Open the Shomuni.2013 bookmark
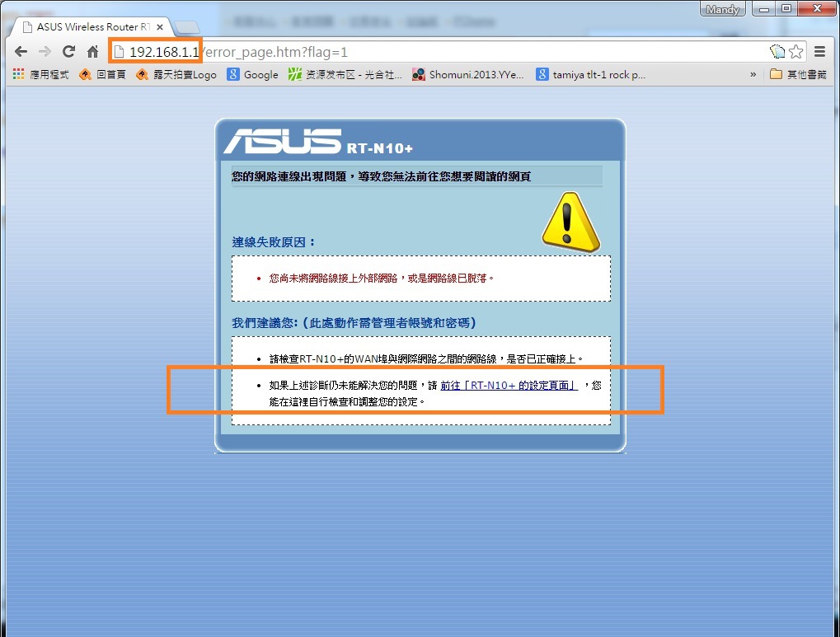The height and width of the screenshot is (637, 840). click(x=467, y=74)
